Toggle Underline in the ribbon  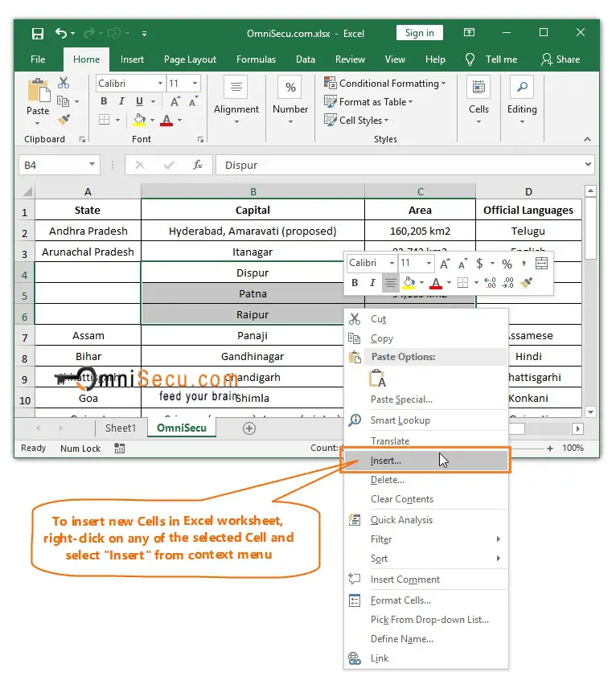(x=139, y=101)
